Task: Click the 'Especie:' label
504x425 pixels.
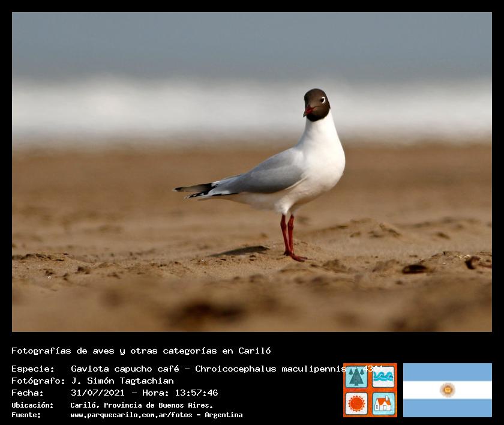Action: [x=33, y=369]
